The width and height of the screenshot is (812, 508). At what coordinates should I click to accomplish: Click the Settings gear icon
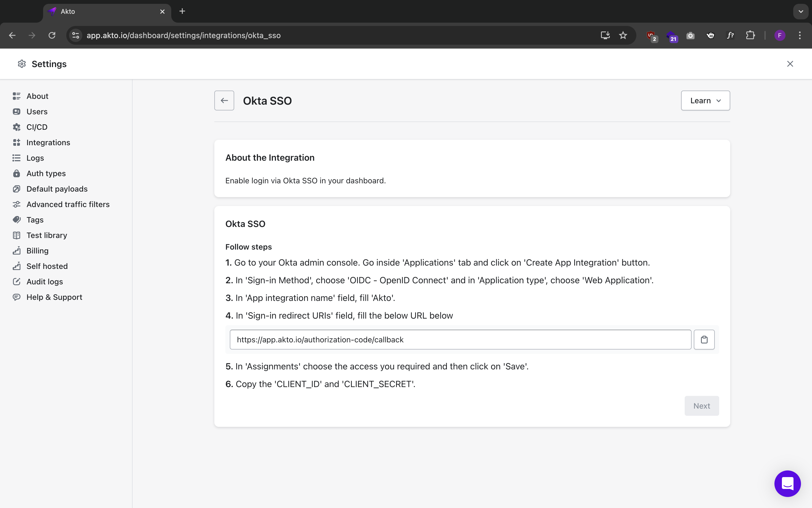(22, 64)
